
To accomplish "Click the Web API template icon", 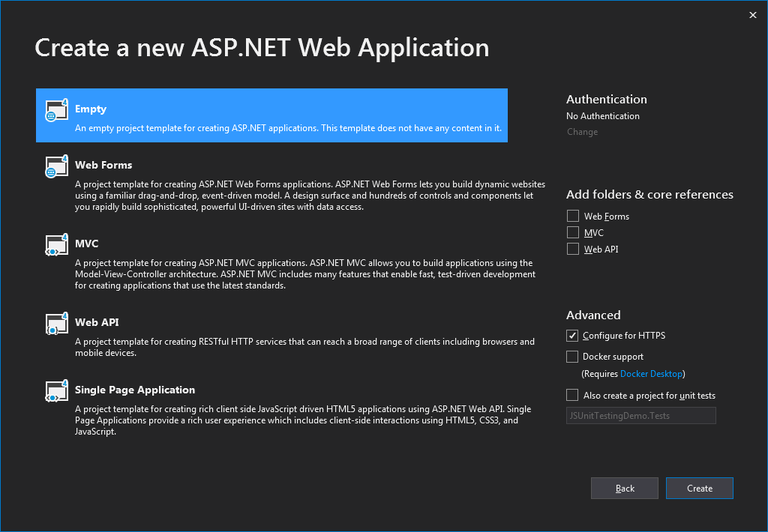I will pyautogui.click(x=56, y=324).
